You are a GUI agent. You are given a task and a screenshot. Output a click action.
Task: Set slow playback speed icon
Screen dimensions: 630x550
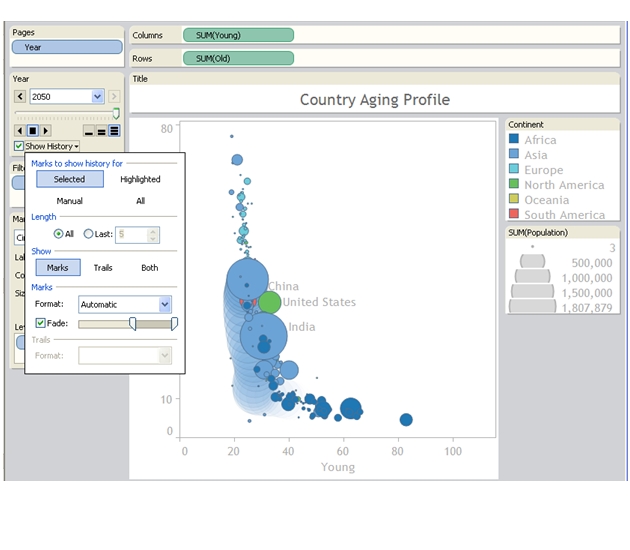coord(89,131)
